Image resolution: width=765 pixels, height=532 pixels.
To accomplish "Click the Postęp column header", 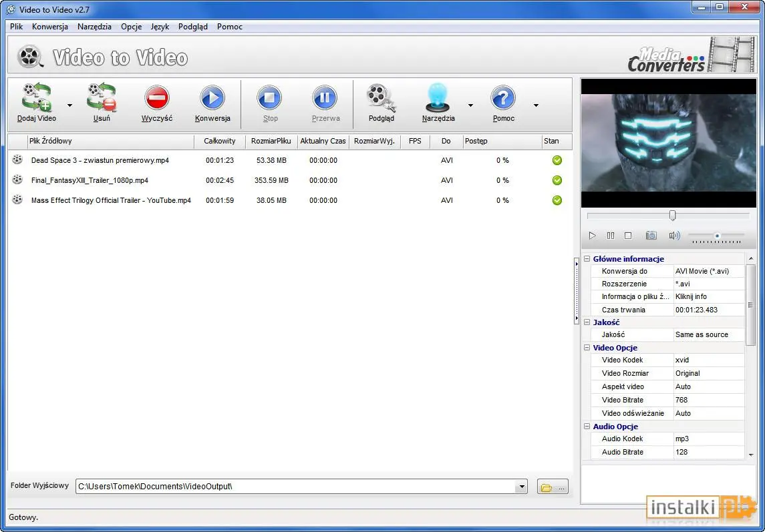I will coord(502,141).
